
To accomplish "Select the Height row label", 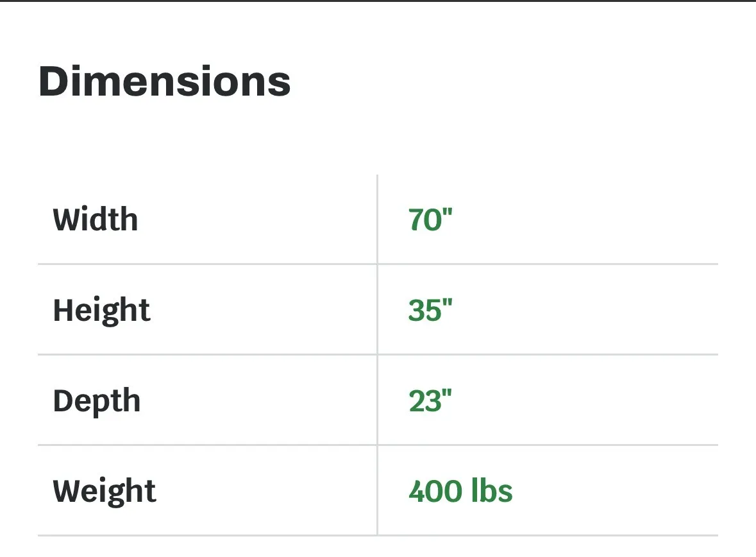I will [x=101, y=311].
